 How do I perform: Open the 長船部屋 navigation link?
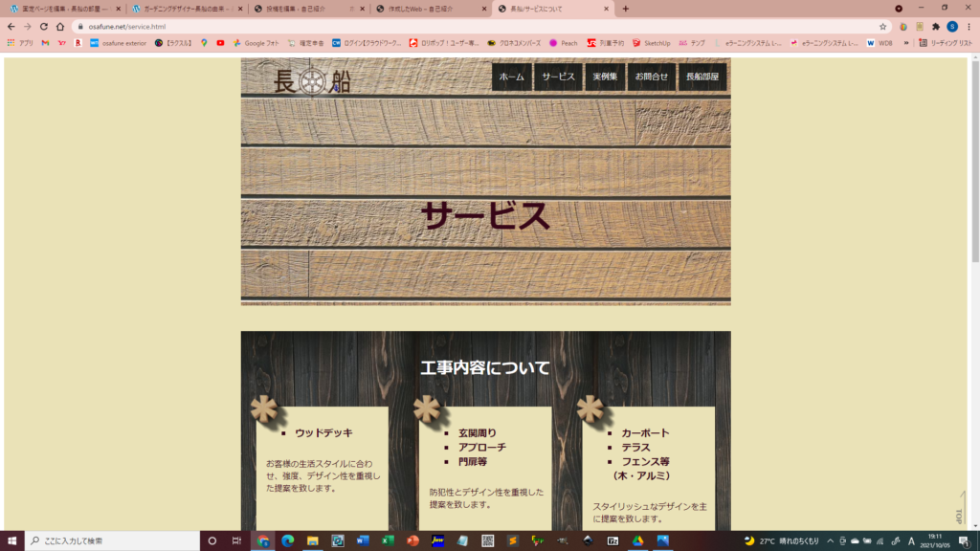(x=702, y=77)
